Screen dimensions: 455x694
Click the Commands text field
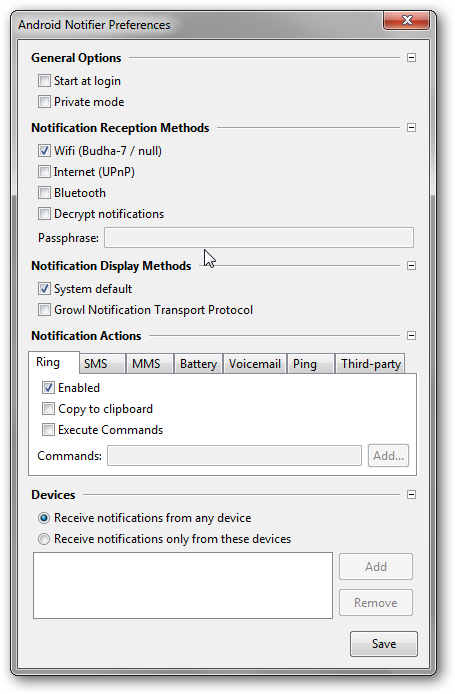coord(235,455)
